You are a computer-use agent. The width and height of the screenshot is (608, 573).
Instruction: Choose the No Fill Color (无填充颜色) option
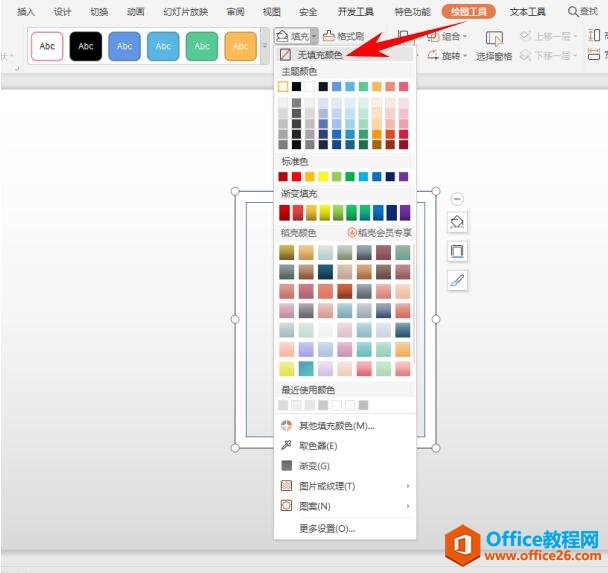point(344,55)
